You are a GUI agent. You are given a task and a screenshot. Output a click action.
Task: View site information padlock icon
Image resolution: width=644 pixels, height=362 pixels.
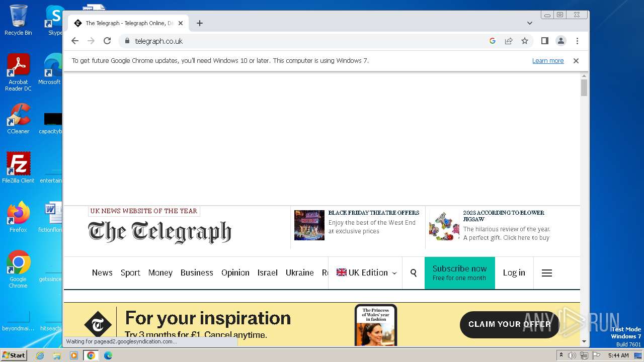127,41
